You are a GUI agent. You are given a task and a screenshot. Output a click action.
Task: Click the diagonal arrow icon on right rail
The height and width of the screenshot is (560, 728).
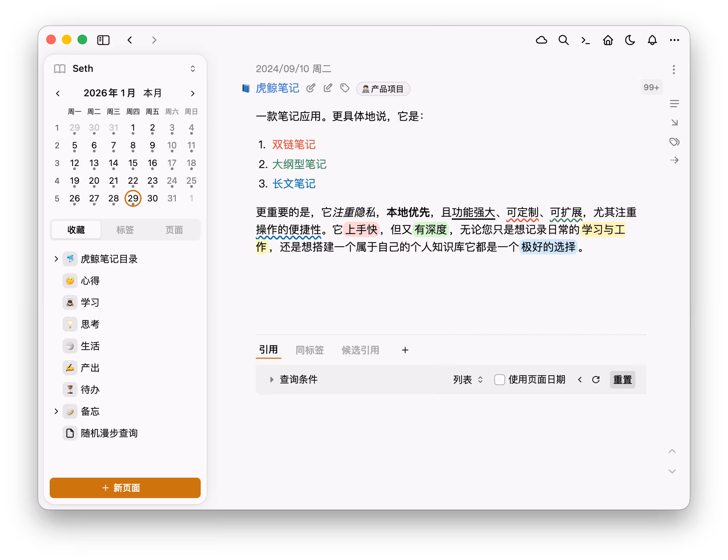pos(674,122)
